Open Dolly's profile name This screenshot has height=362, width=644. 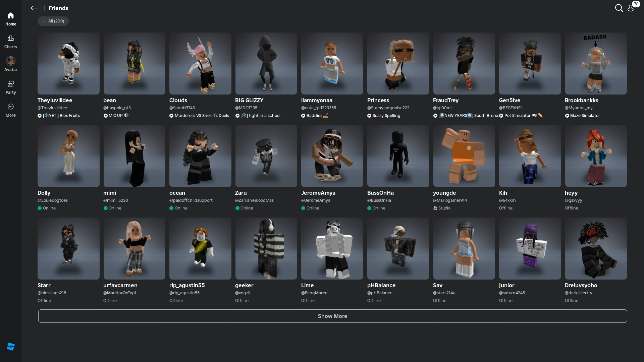44,193
